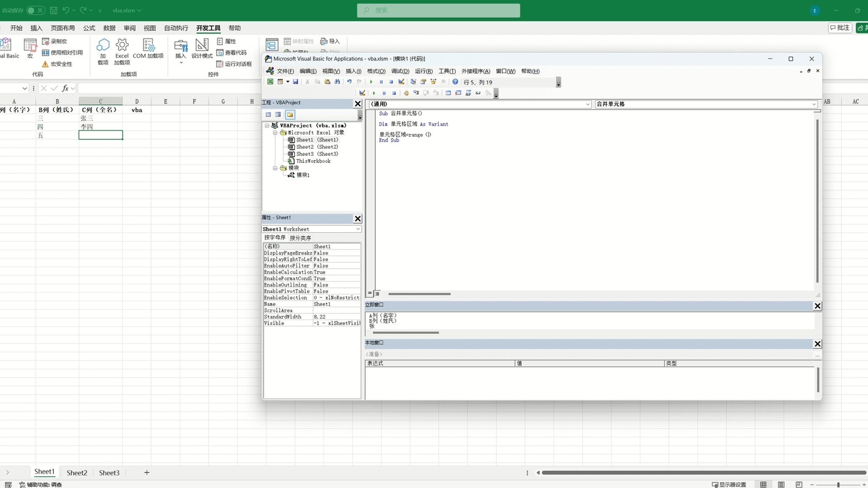Screen dimensions: 868x488
Task: Click Quick Watch glasses icon in debug toolbar
Action: click(478, 93)
